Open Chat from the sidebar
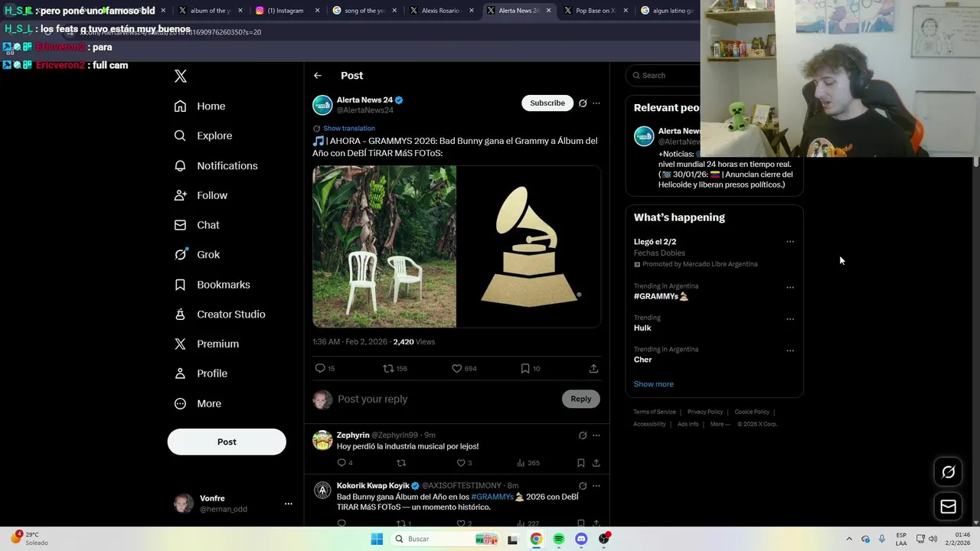Screen dimensions: 980x551 coord(197,225)
